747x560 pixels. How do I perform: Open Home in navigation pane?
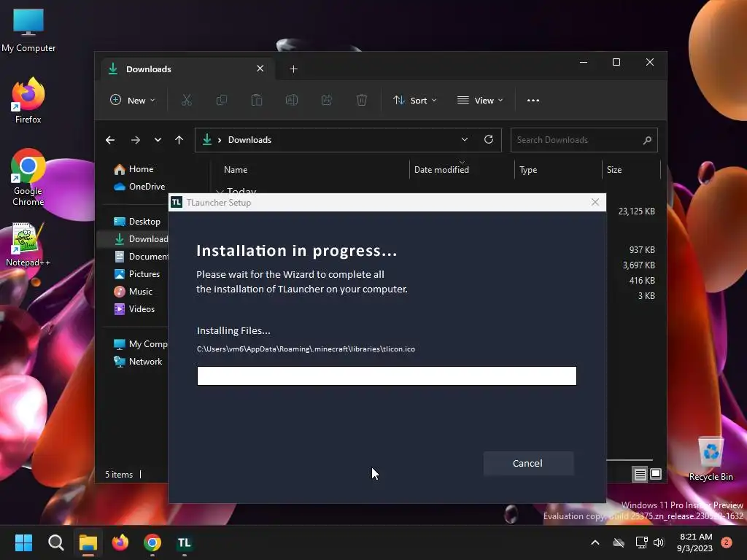click(134, 169)
